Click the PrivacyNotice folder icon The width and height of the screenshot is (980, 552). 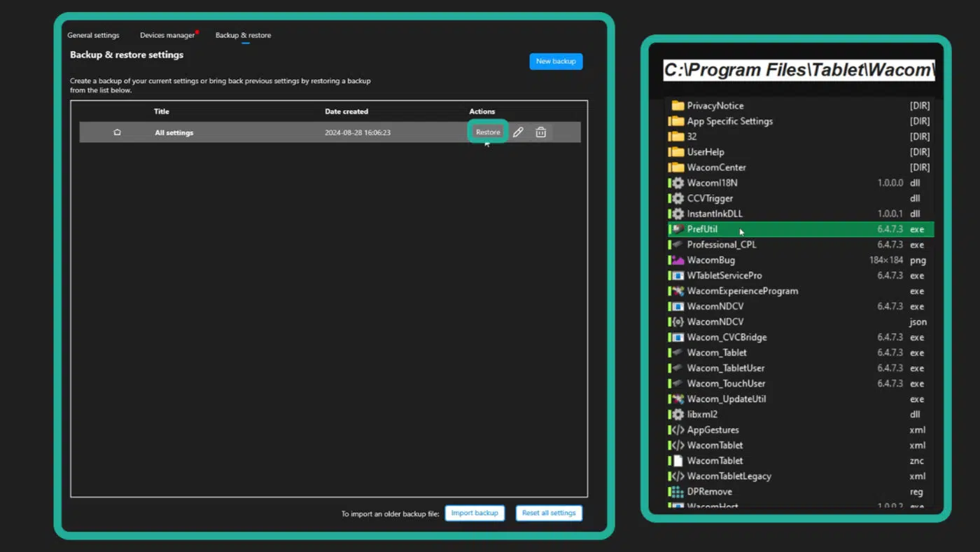pyautogui.click(x=677, y=106)
